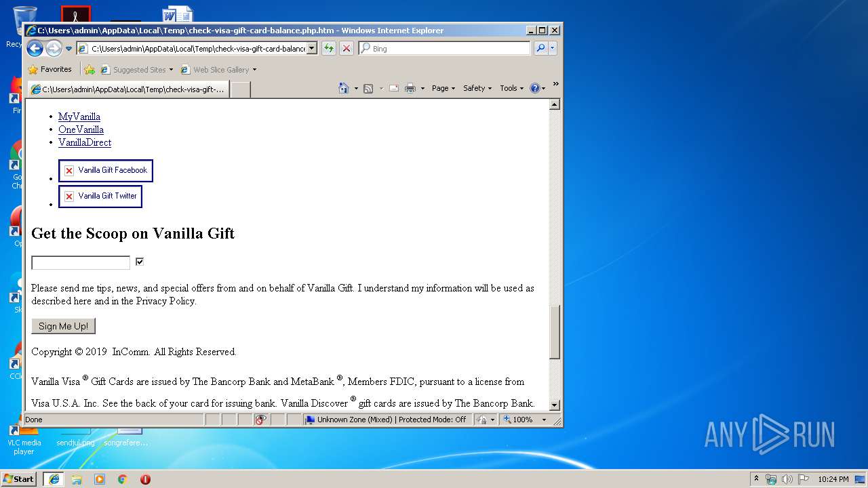Open Suggested Sites on the favorites bar
This screenshot has width=868, height=488.
click(x=136, y=70)
